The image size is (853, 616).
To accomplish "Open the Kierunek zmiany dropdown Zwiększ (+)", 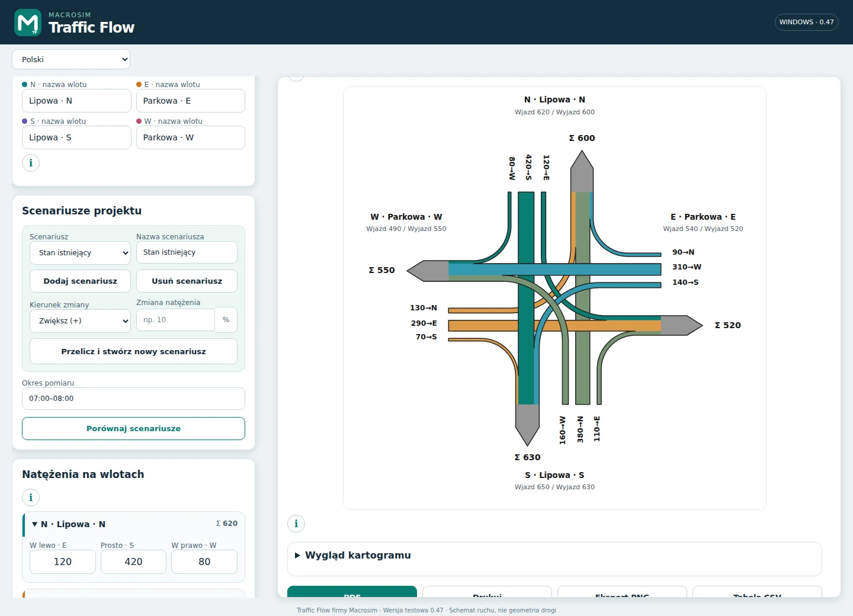I will click(80, 321).
